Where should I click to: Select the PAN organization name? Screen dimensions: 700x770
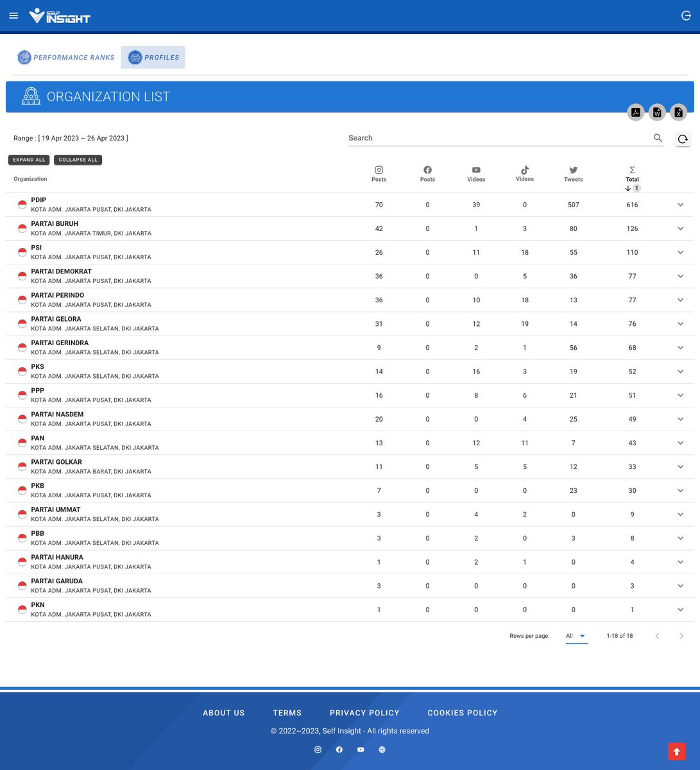[x=38, y=438]
